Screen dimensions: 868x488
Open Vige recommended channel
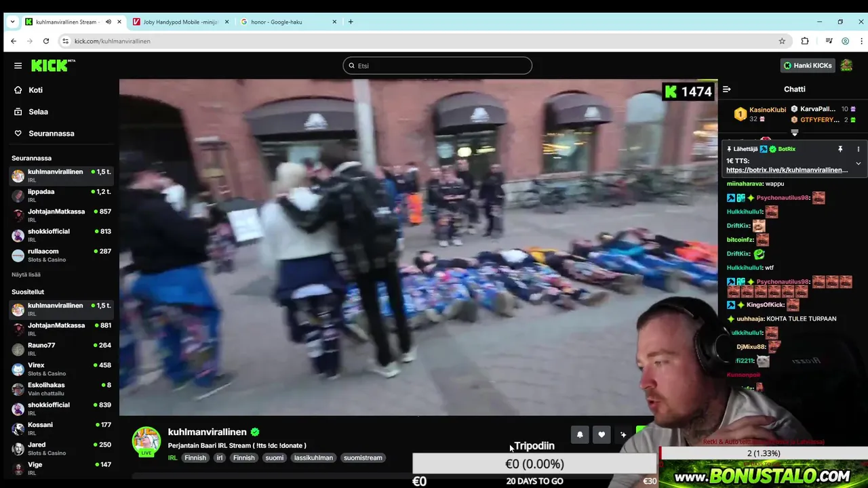(x=61, y=468)
